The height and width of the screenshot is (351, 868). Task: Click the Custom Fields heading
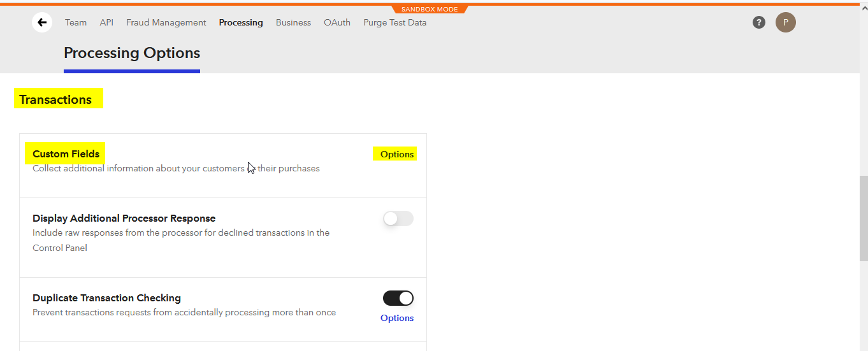[x=66, y=154]
